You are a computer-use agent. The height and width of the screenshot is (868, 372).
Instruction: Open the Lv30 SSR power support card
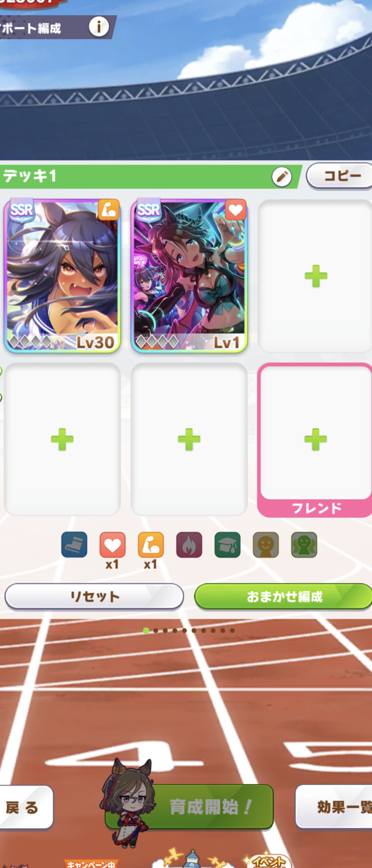tap(62, 276)
